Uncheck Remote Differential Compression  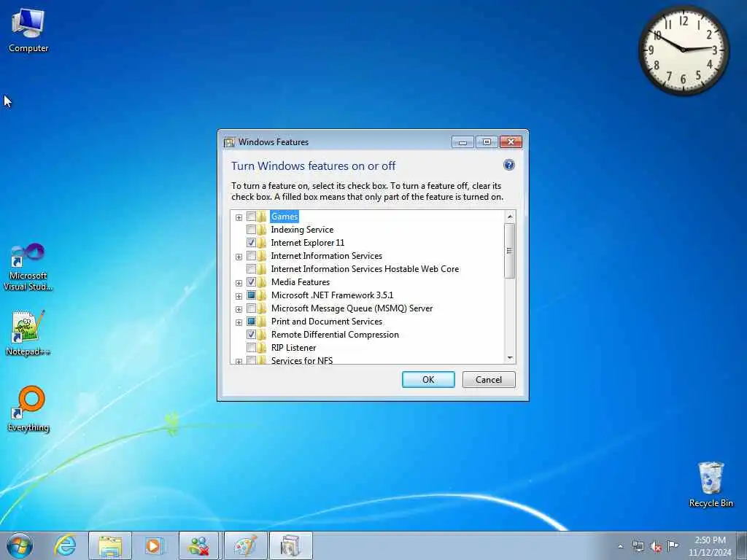251,334
